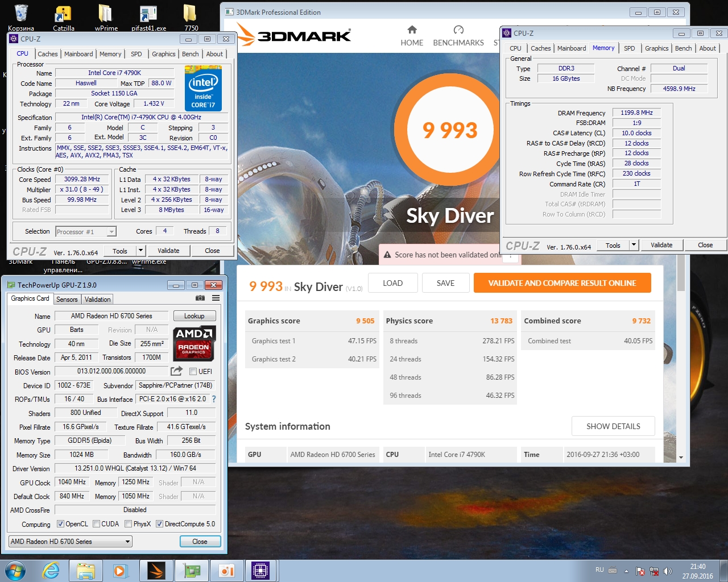
Task: Switch to GPU-Z taskbar icon
Action: point(191,571)
